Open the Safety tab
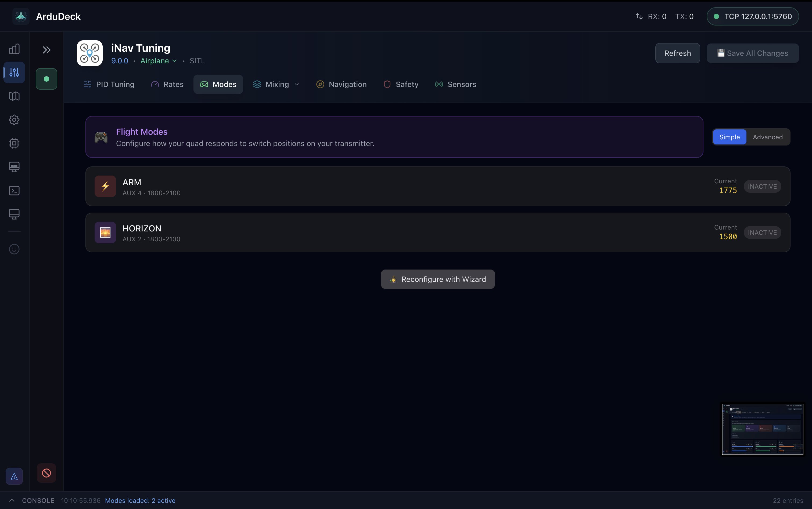The height and width of the screenshot is (509, 812). click(x=401, y=85)
